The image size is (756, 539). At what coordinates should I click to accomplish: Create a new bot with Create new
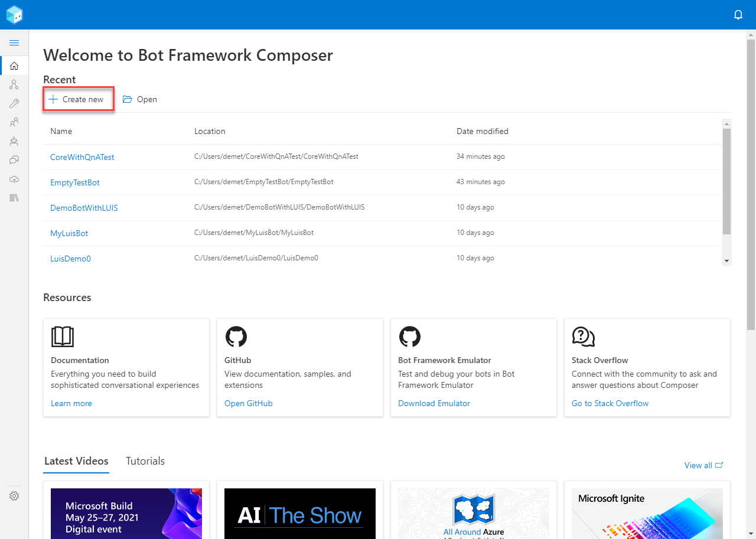[78, 99]
